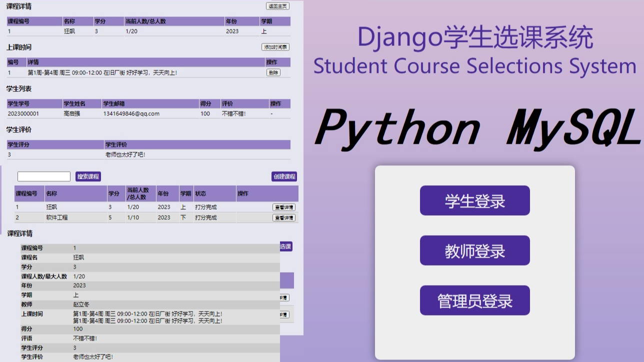Click the 学生学号 column header
This screenshot has height=362, width=644.
pyautogui.click(x=18, y=104)
